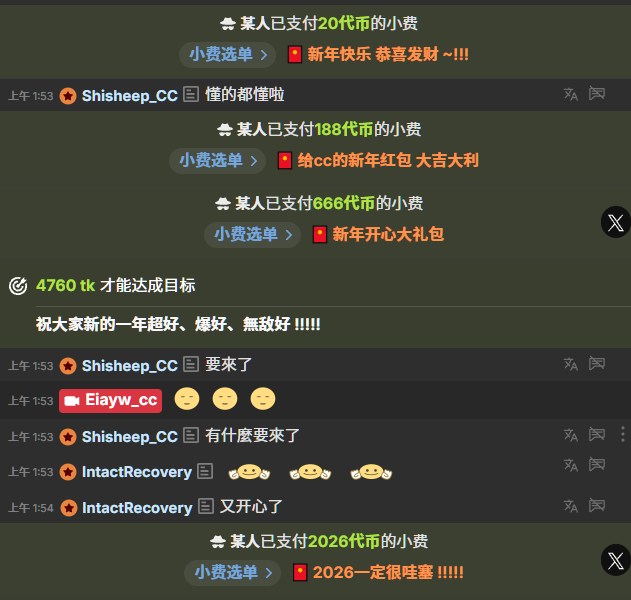The width and height of the screenshot is (631, 600).
Task: Open the Eiayw_cc broadcaster name badge
Action: coord(111,400)
